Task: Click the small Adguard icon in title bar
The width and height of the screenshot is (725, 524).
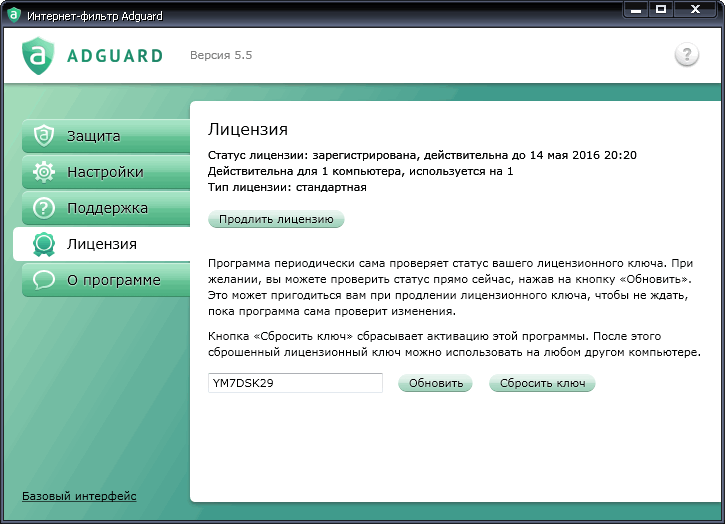Action: point(14,15)
